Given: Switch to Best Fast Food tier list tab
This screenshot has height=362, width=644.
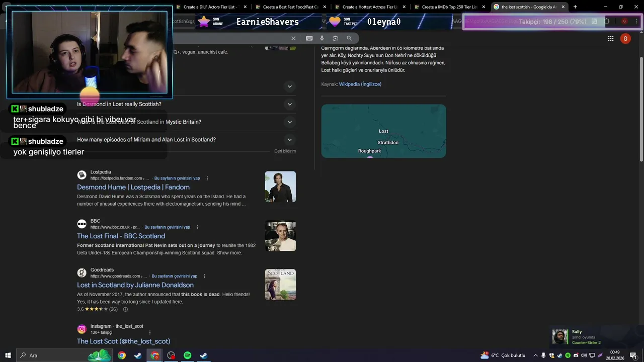Looking at the screenshot, I should click(291, 7).
